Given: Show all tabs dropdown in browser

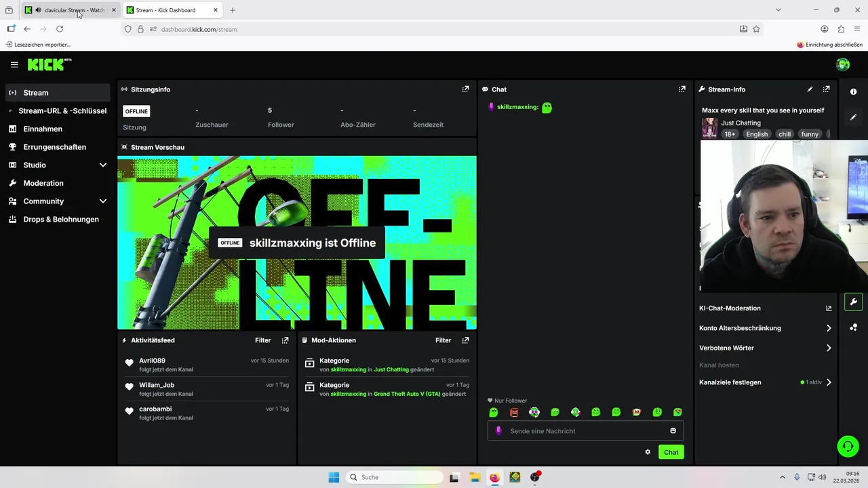Looking at the screenshot, I should click(x=778, y=10).
